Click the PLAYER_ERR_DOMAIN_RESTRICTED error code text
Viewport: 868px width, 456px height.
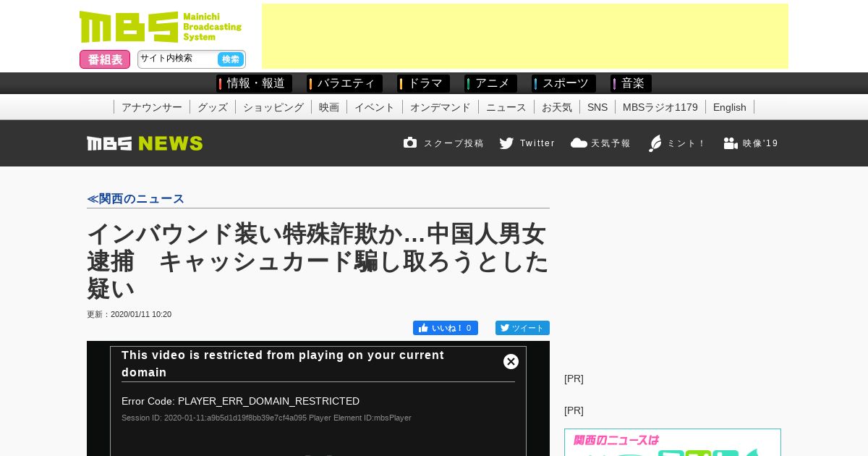click(x=240, y=401)
